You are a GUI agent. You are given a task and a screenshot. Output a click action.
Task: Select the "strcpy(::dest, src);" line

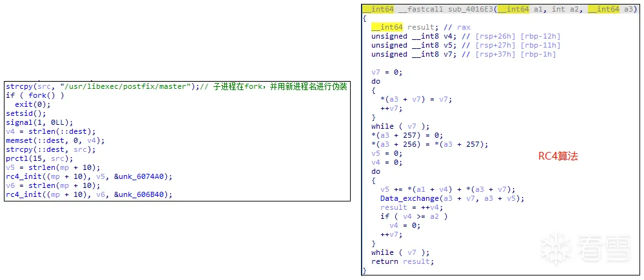51,149
